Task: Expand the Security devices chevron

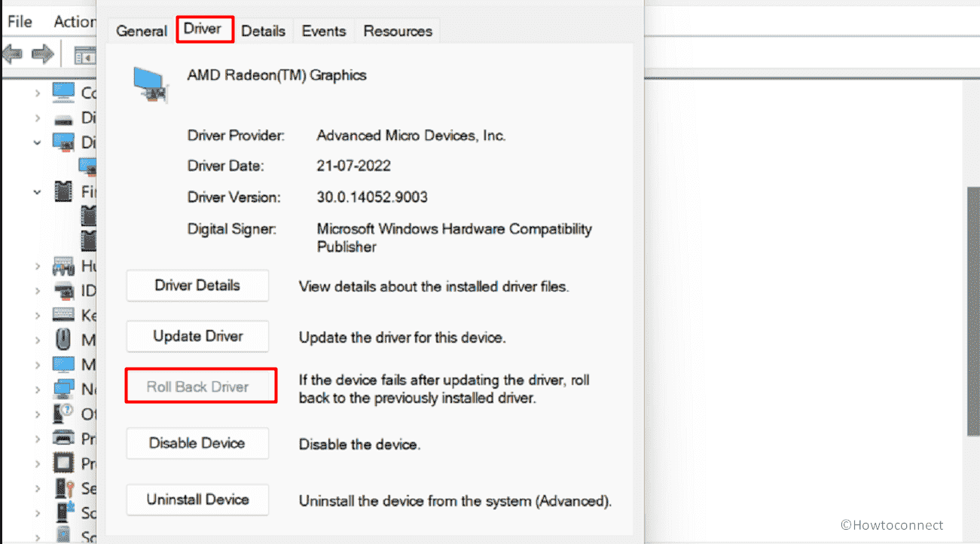Action: pyautogui.click(x=37, y=487)
